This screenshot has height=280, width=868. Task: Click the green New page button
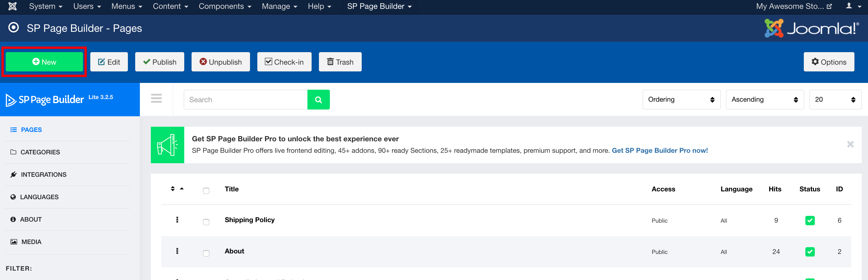click(44, 62)
